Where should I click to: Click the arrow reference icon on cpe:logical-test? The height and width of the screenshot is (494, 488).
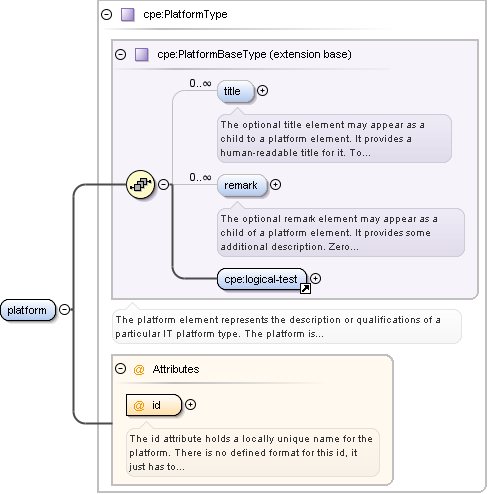[x=305, y=288]
